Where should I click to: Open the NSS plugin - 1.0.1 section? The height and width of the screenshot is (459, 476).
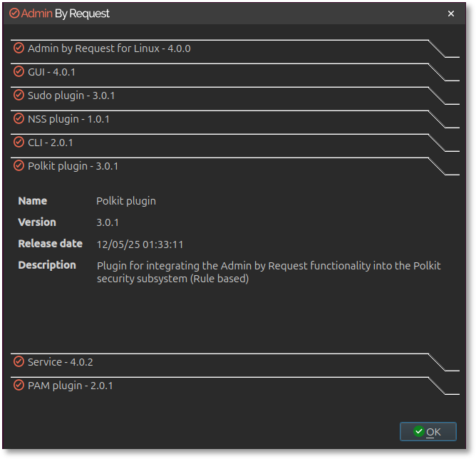68,119
